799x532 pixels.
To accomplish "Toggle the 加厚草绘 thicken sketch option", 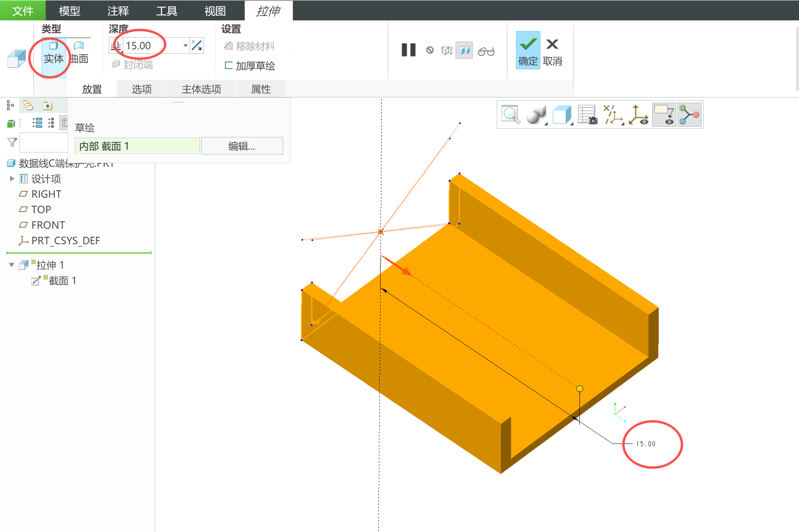I will tap(250, 66).
